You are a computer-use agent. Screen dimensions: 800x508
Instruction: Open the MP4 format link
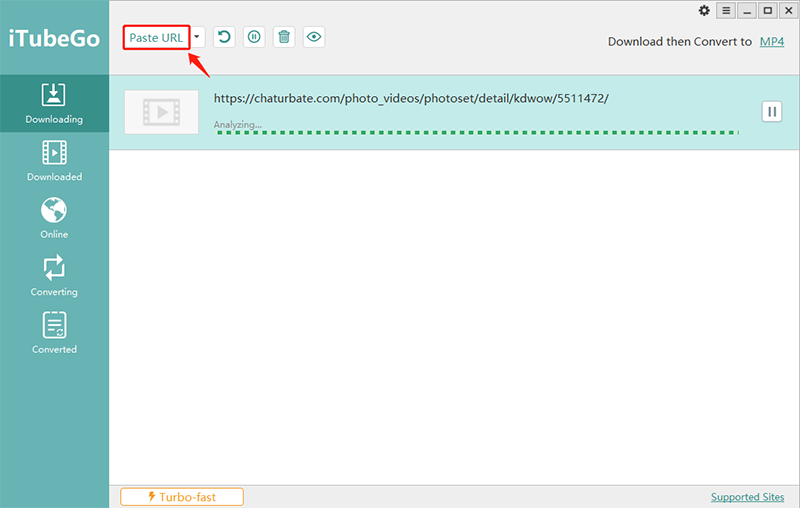[x=771, y=41]
